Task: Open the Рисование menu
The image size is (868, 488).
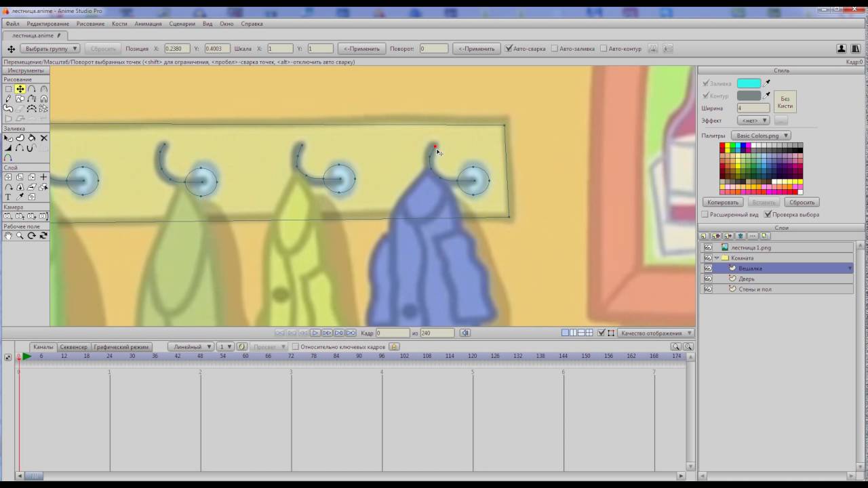Action: tap(90, 24)
